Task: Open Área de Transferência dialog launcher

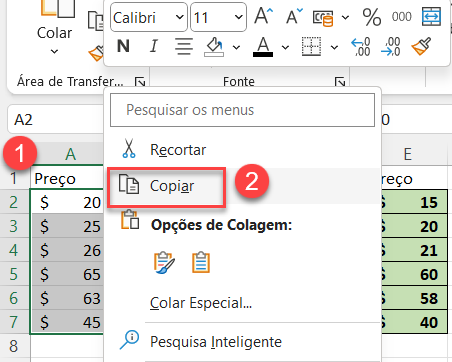Action: (x=140, y=82)
